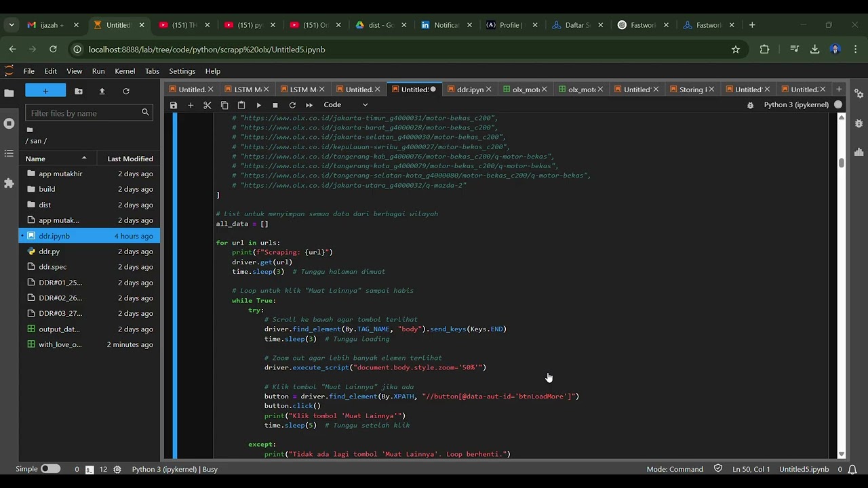868x488 pixels.
Task: Open the browser downloads icon
Action: click(x=815, y=49)
